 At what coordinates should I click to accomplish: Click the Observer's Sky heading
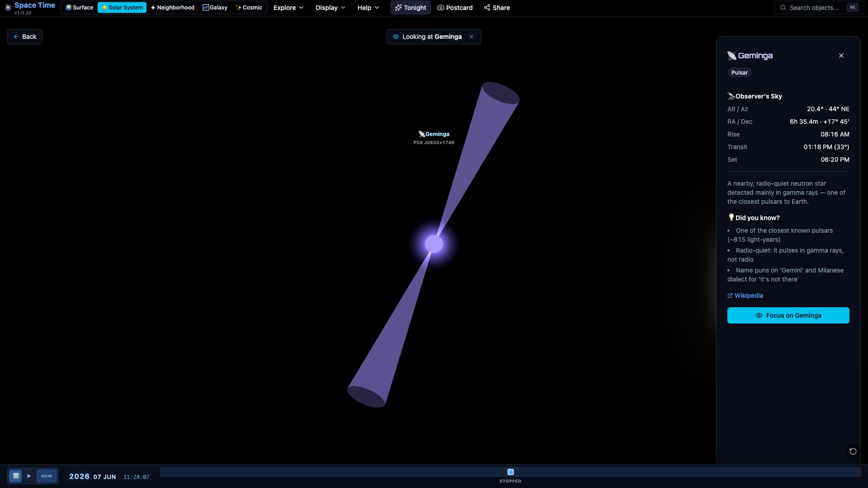pos(759,96)
